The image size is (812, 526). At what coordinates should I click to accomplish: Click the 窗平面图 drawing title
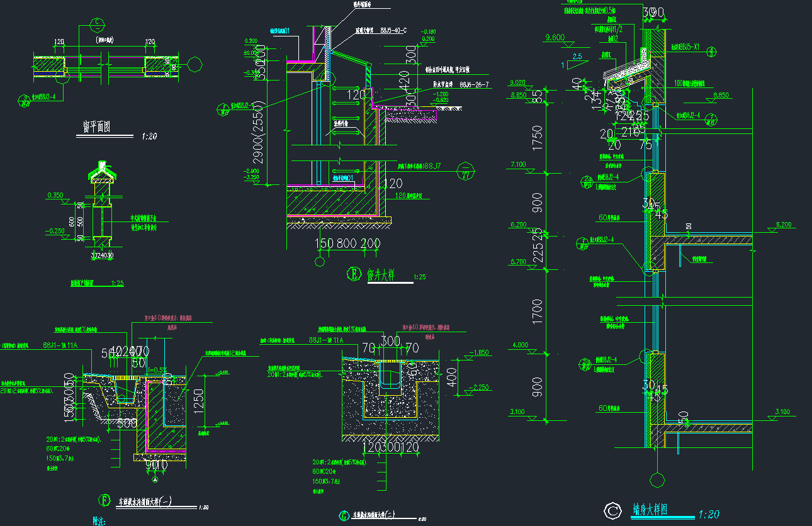click(97, 127)
